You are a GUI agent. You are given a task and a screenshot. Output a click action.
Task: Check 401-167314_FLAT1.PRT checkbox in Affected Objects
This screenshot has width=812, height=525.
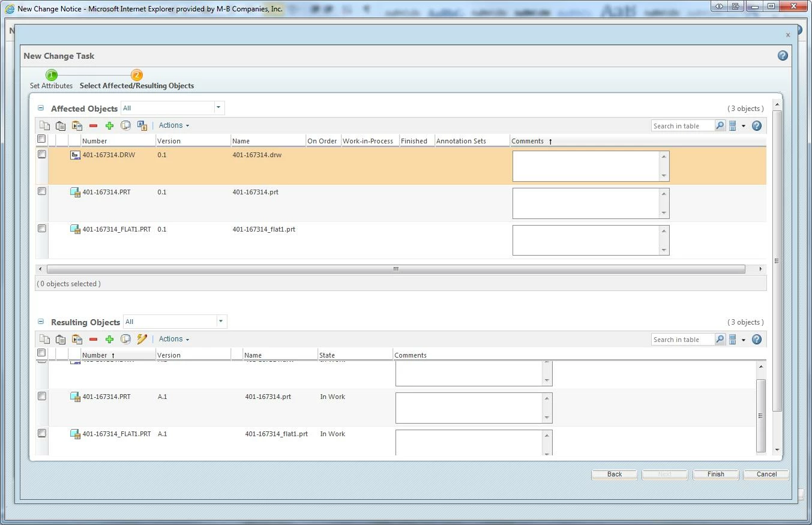42,229
